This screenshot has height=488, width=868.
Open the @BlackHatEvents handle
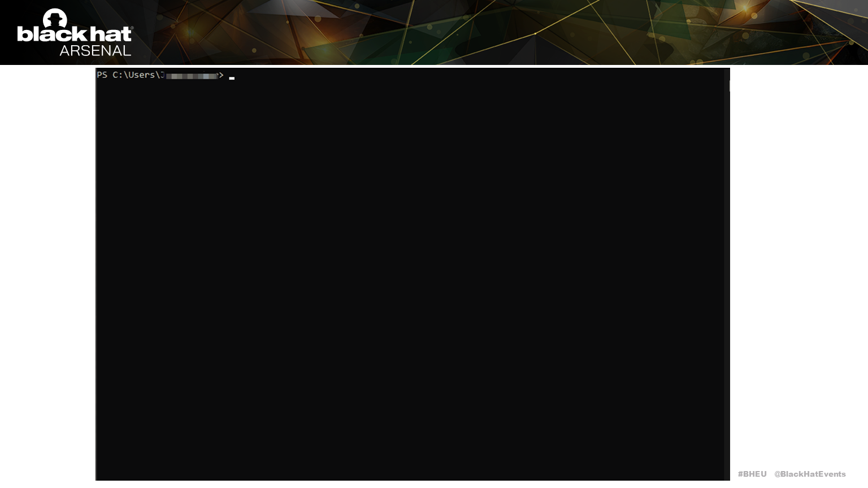coord(810,474)
